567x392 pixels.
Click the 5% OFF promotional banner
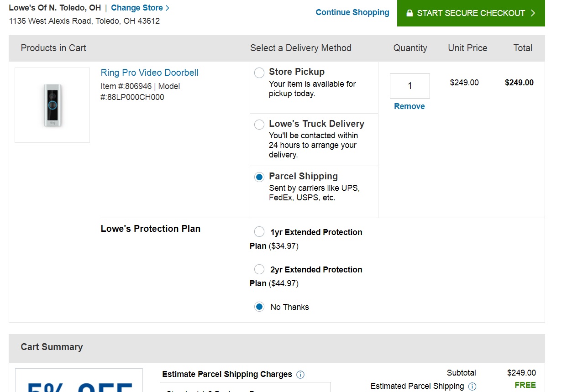(79, 383)
